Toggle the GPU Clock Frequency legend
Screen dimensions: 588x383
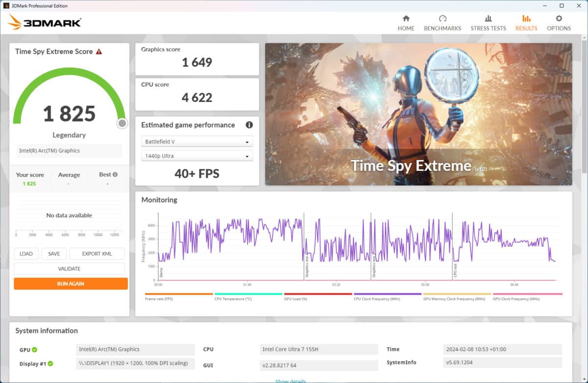point(527,296)
